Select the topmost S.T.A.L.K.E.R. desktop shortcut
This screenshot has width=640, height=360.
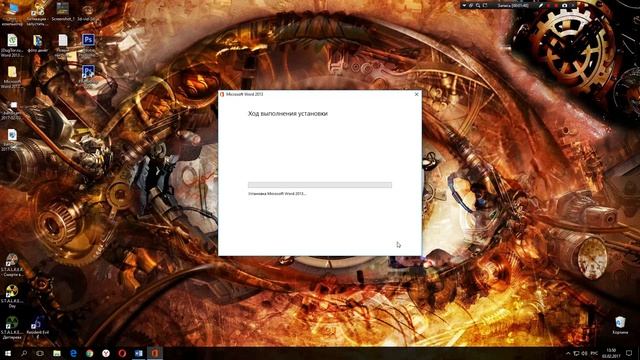point(12,265)
